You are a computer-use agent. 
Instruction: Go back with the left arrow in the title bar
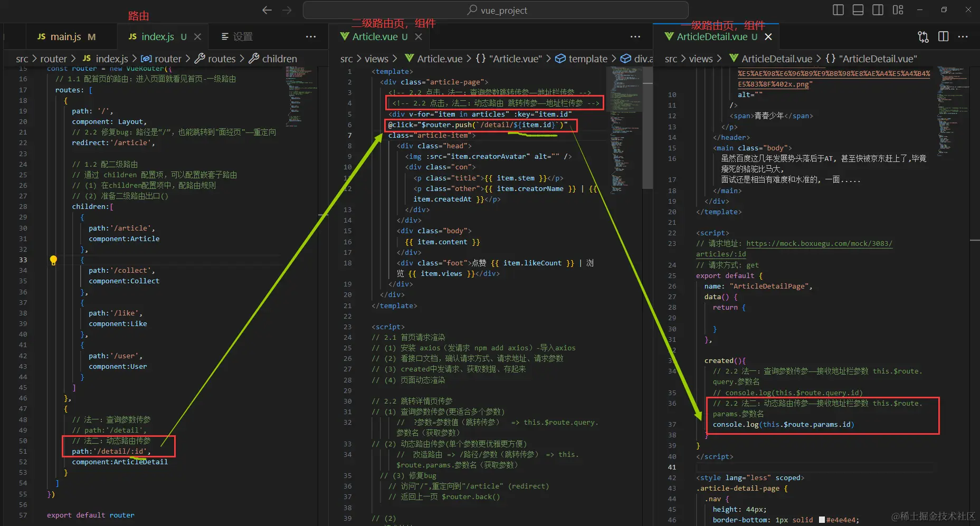coord(267,10)
